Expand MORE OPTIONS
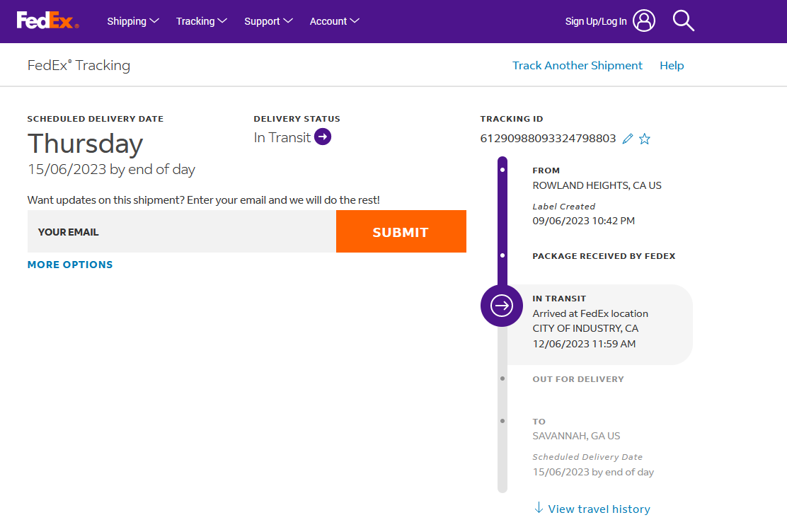The image size is (787, 532). pyautogui.click(x=70, y=265)
